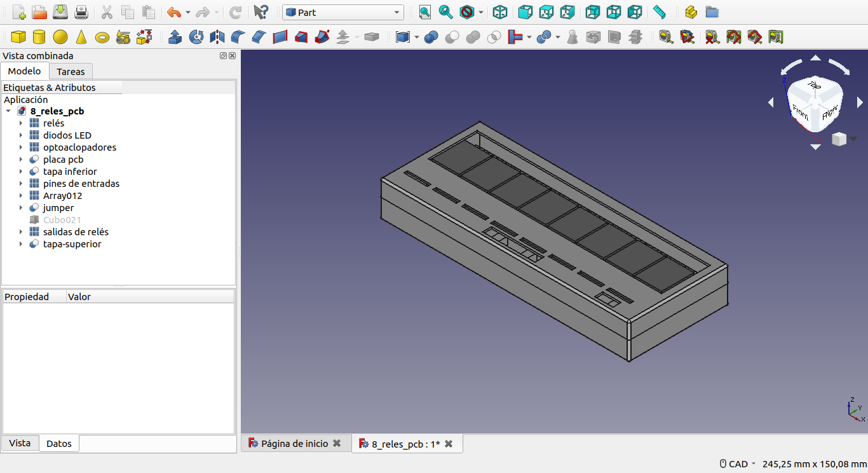Image resolution: width=868 pixels, height=473 pixels.
Task: Toggle delta measurement display
Action: click(775, 38)
